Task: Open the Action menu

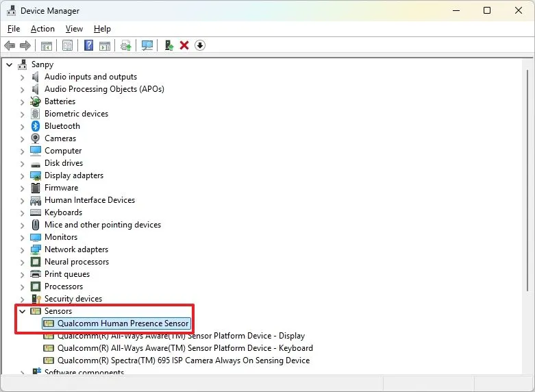Action: [42, 29]
